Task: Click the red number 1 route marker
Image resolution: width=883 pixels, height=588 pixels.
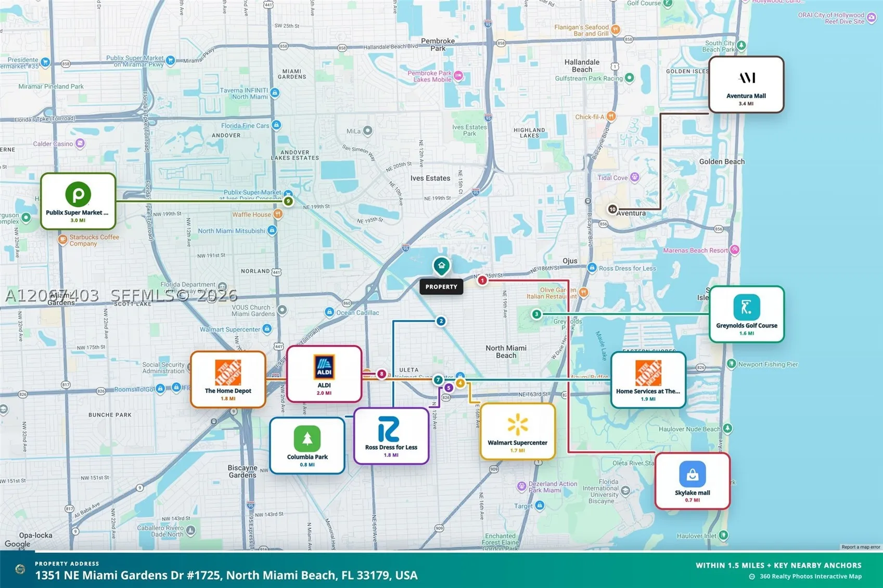Action: (x=482, y=280)
